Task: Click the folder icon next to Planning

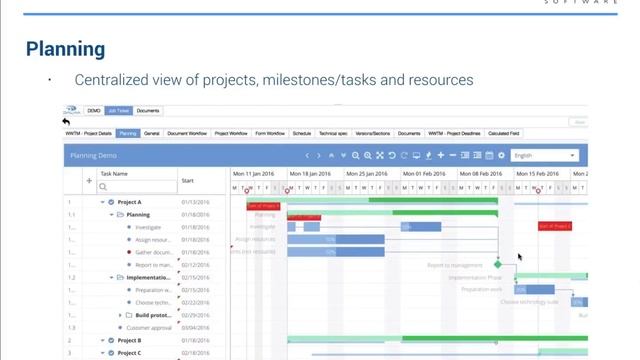Action: pos(120,215)
